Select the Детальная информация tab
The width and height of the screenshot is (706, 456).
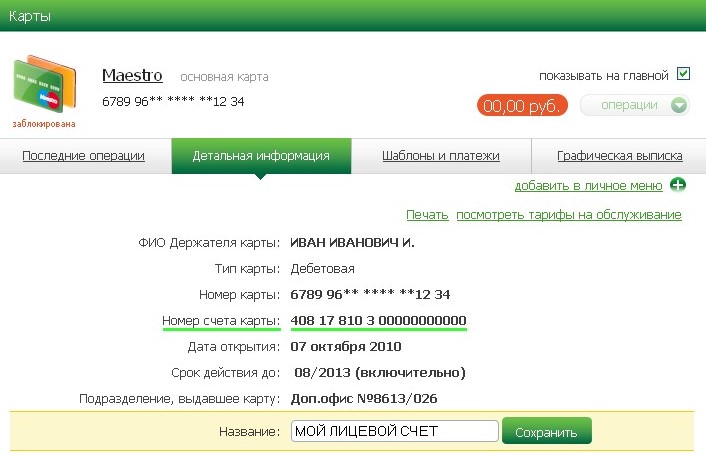[x=261, y=156]
